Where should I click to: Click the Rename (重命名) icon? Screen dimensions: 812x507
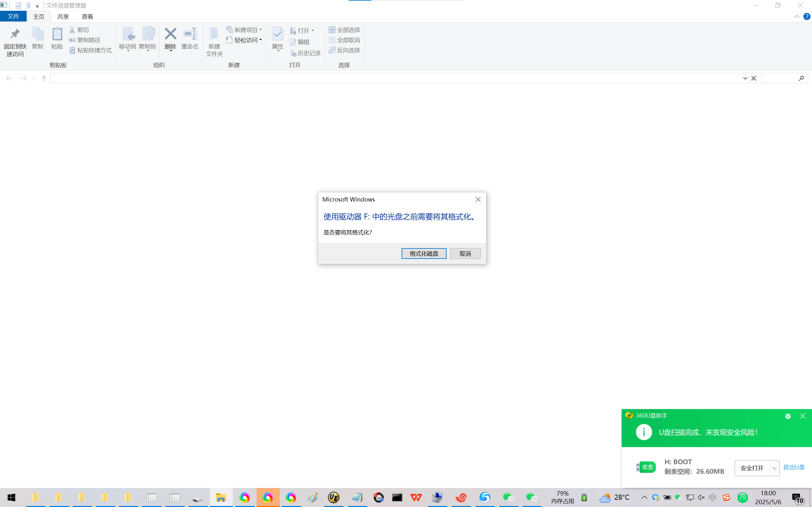[190, 34]
